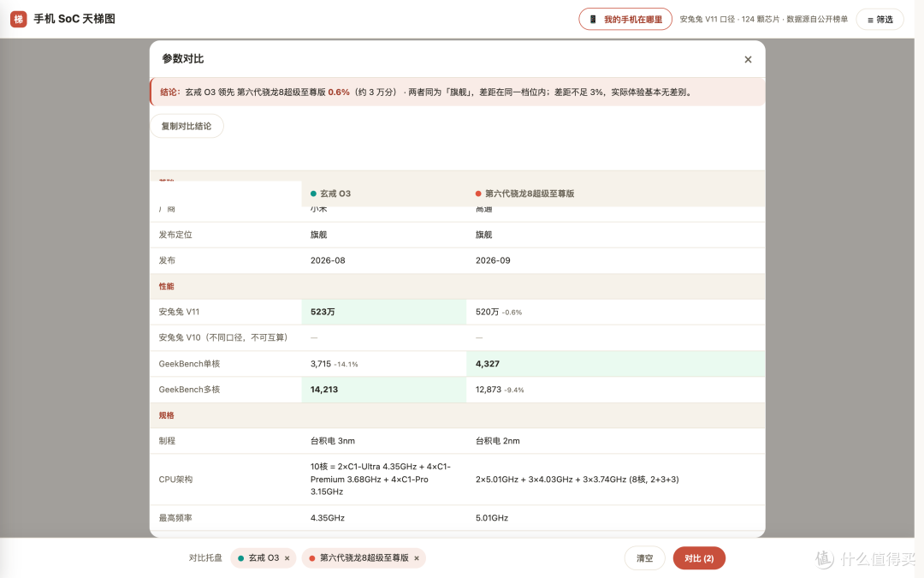Click the 4,327 GeekBench single-core value
The height and width of the screenshot is (578, 924).
click(488, 364)
